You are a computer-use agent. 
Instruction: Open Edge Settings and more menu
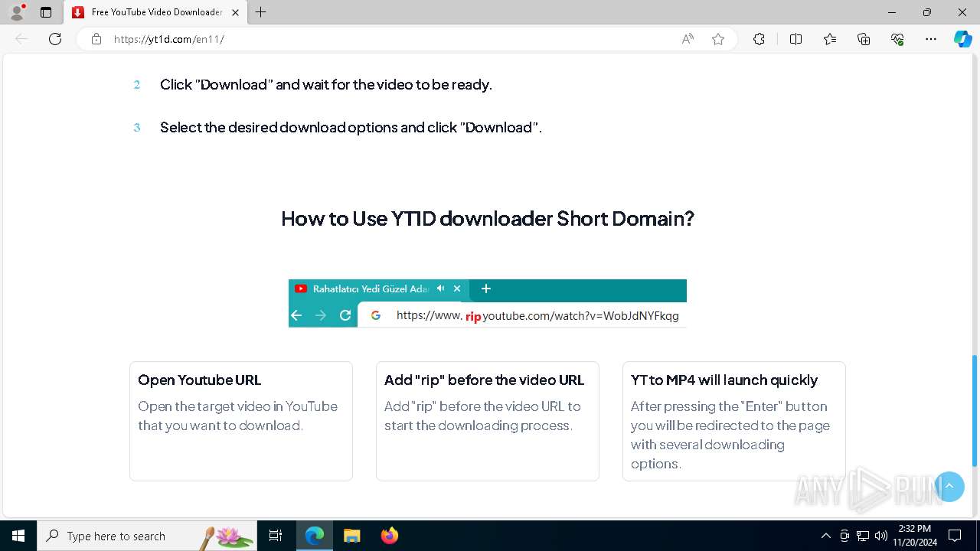click(x=931, y=39)
